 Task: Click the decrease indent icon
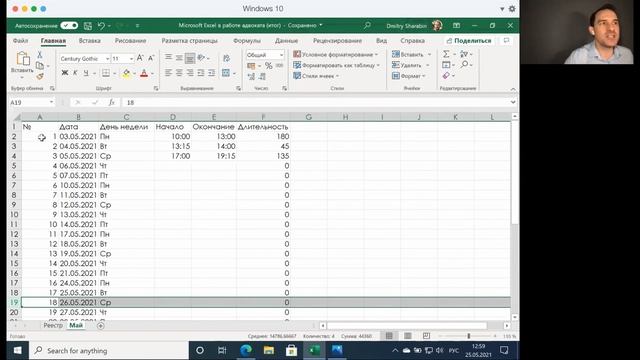point(200,73)
